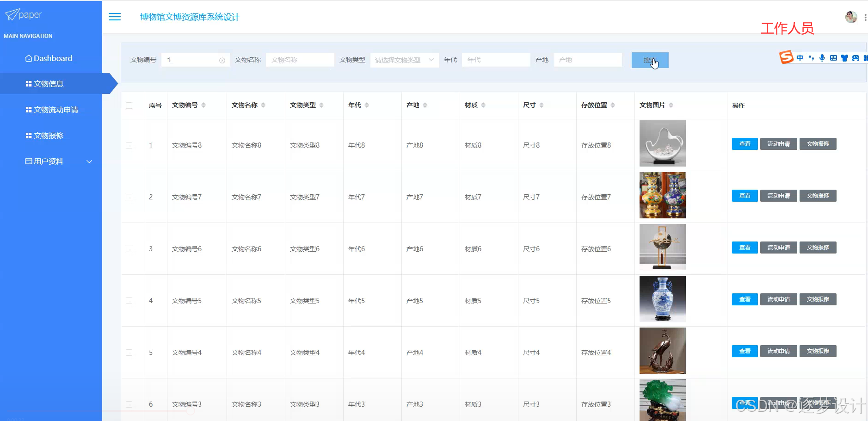Check the row for 文物编号5

point(129,301)
